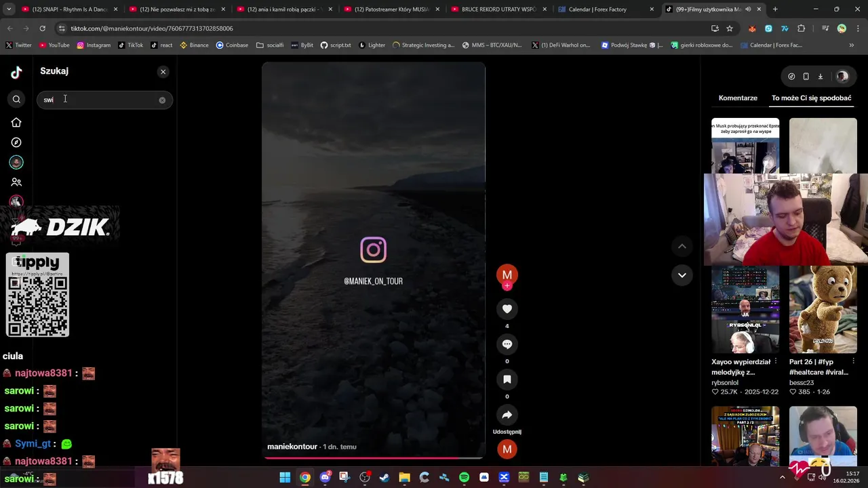The width and height of the screenshot is (868, 488).
Task: Open the browser extensions puzzle icon
Action: coord(802,28)
